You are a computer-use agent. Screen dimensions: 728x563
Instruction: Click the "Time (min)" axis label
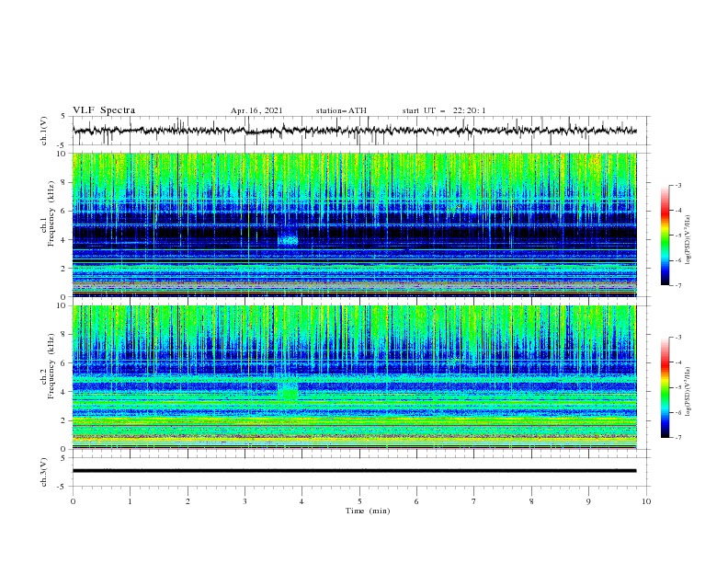pos(368,511)
